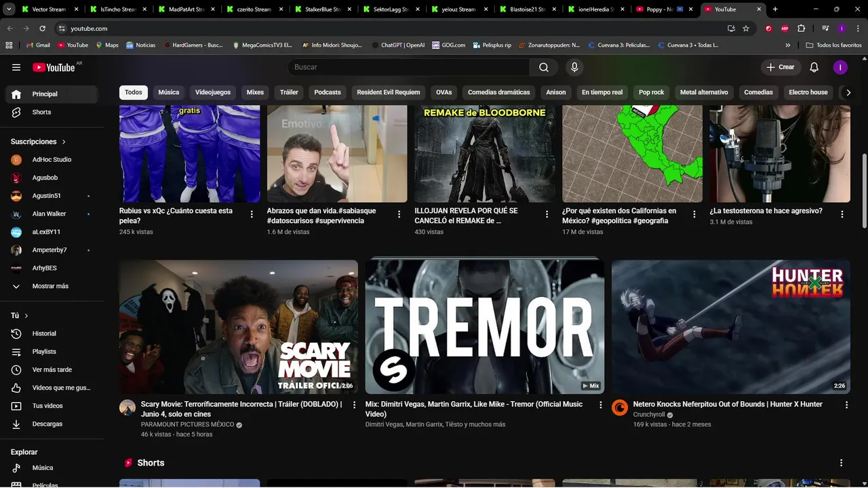Open the YouTube hamburger guide menu
Image resolution: width=868 pixels, height=488 pixels.
pyautogui.click(x=16, y=67)
